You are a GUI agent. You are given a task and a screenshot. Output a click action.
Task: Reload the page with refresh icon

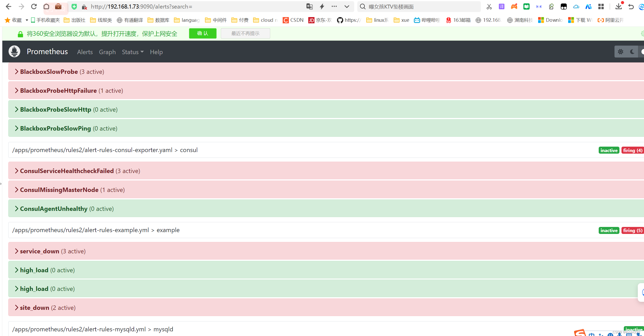tap(34, 6)
